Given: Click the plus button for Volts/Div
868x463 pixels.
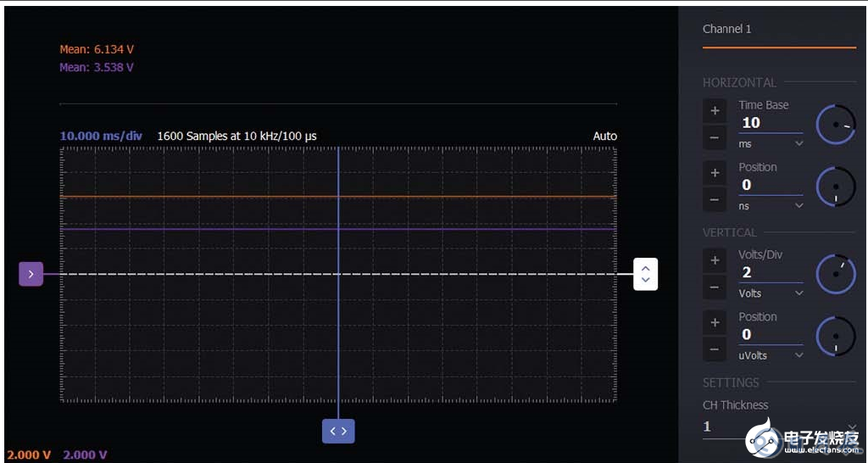Looking at the screenshot, I should pos(715,260).
